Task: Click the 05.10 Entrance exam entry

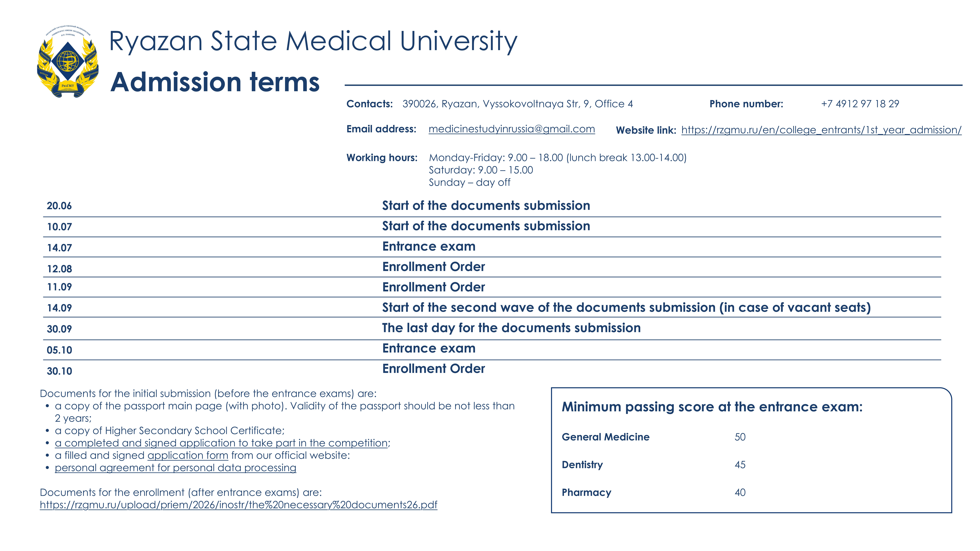Action: pyautogui.click(x=492, y=349)
